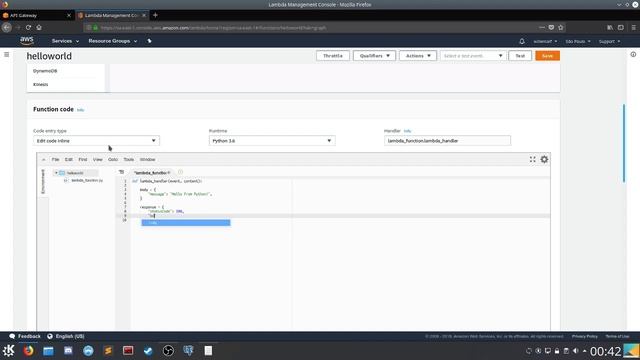Image resolution: width=640 pixels, height=360 pixels.
Task: Click the AWS logo home icon
Action: point(27,40)
